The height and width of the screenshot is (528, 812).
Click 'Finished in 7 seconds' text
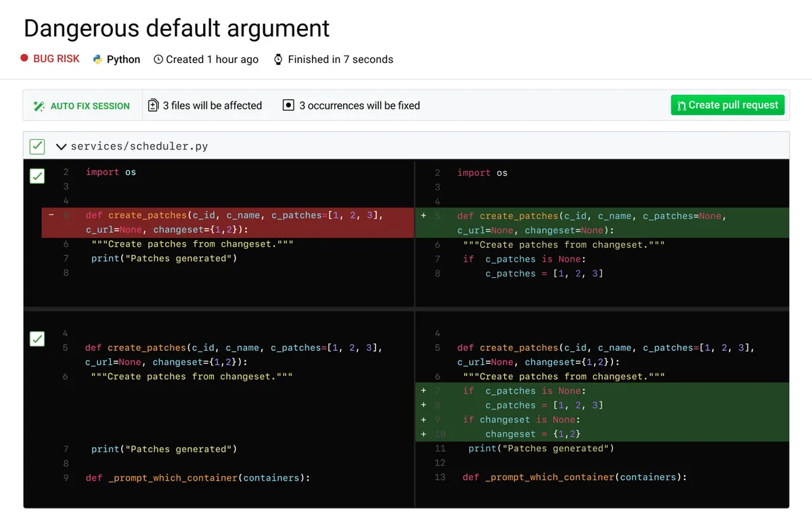coord(340,59)
